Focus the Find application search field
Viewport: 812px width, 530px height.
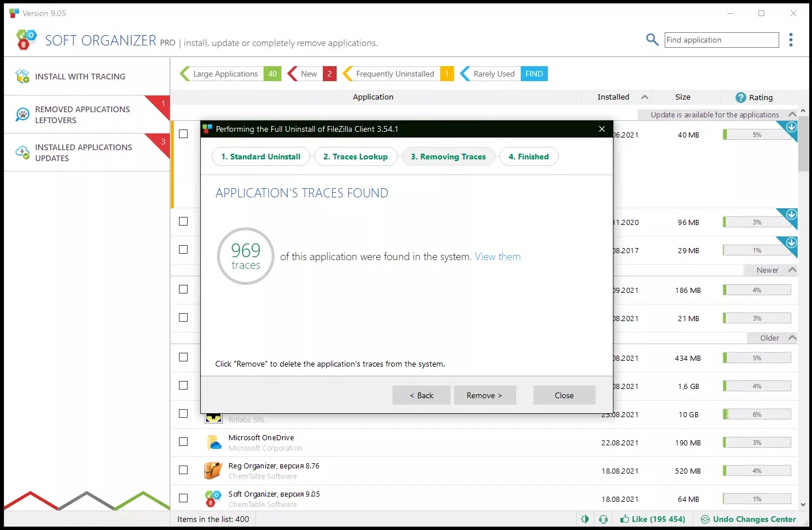(x=721, y=40)
